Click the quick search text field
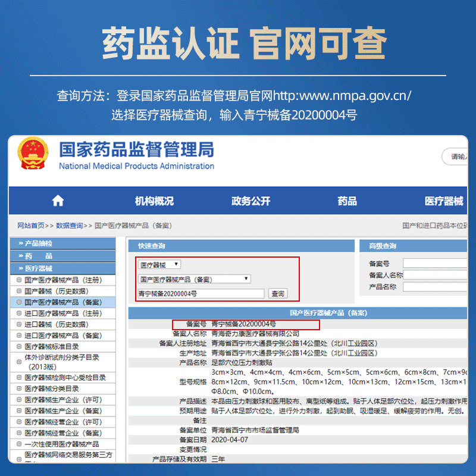476x476 pixels. coord(201,293)
